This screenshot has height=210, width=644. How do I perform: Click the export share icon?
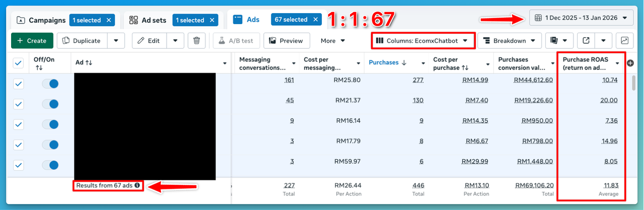pos(586,41)
